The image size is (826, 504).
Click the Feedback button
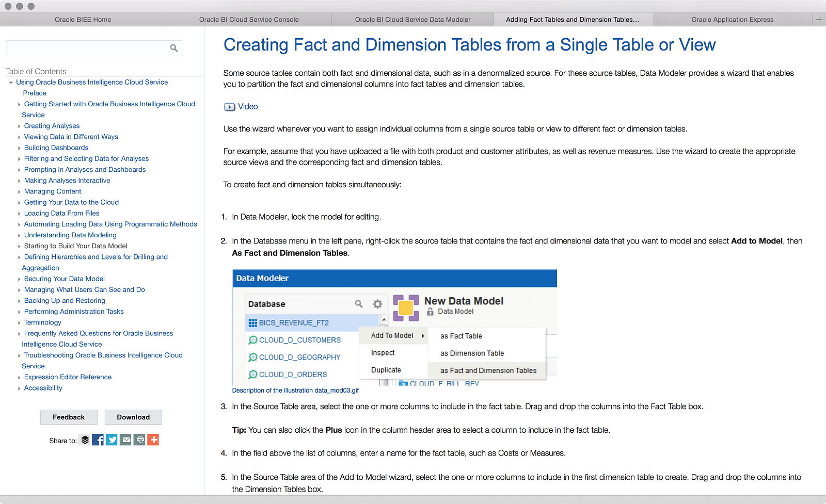point(69,417)
